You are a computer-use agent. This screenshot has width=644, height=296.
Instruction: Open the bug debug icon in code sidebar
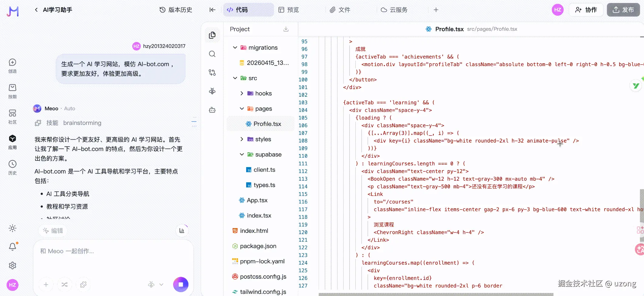pyautogui.click(x=212, y=91)
